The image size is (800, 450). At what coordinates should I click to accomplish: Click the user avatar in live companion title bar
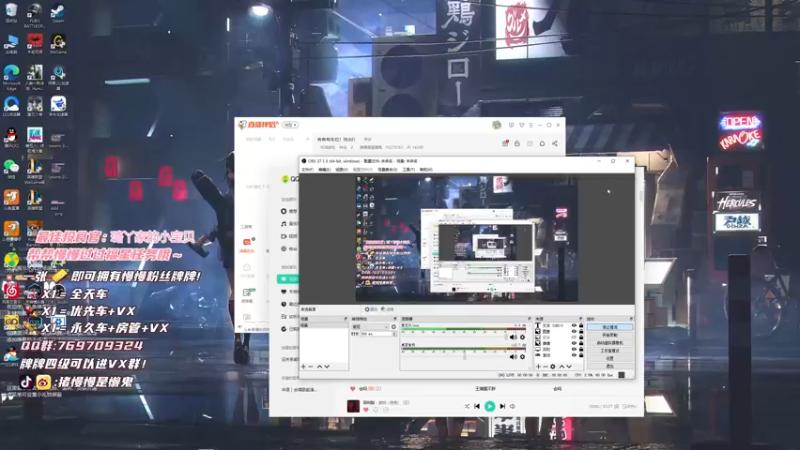(x=496, y=125)
